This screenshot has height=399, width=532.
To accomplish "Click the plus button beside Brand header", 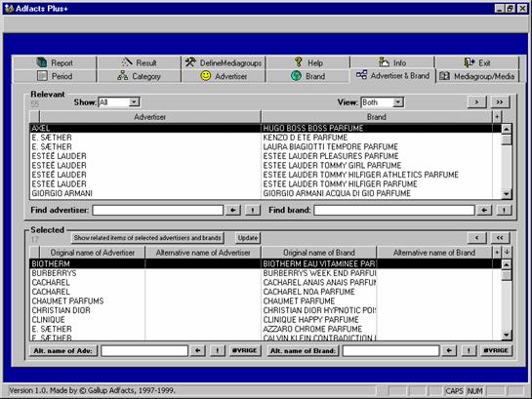I will (497, 117).
